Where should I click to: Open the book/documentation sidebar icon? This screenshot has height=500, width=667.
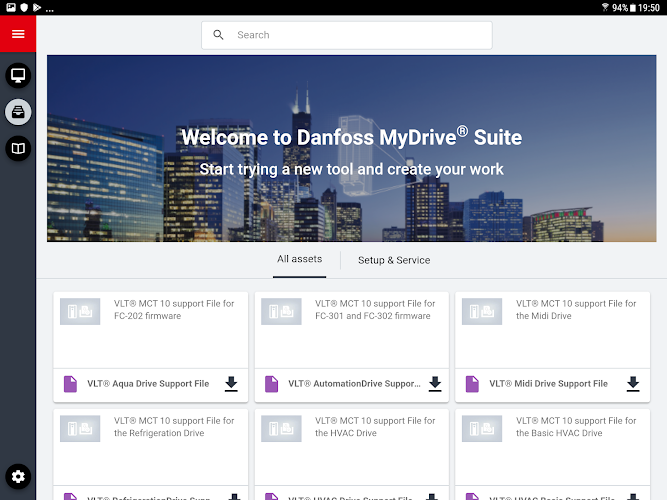(x=18, y=148)
